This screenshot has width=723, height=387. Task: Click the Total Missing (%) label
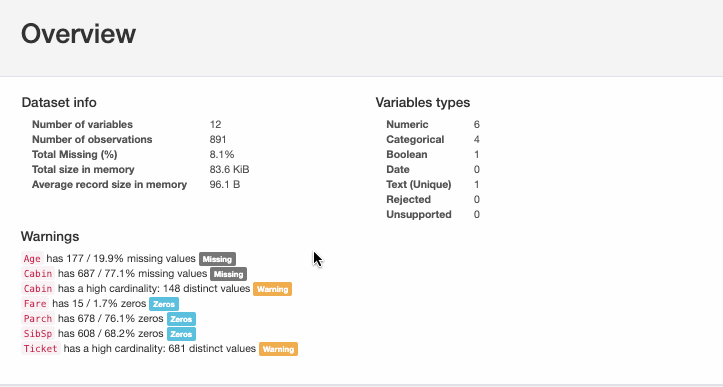pyautogui.click(x=75, y=155)
